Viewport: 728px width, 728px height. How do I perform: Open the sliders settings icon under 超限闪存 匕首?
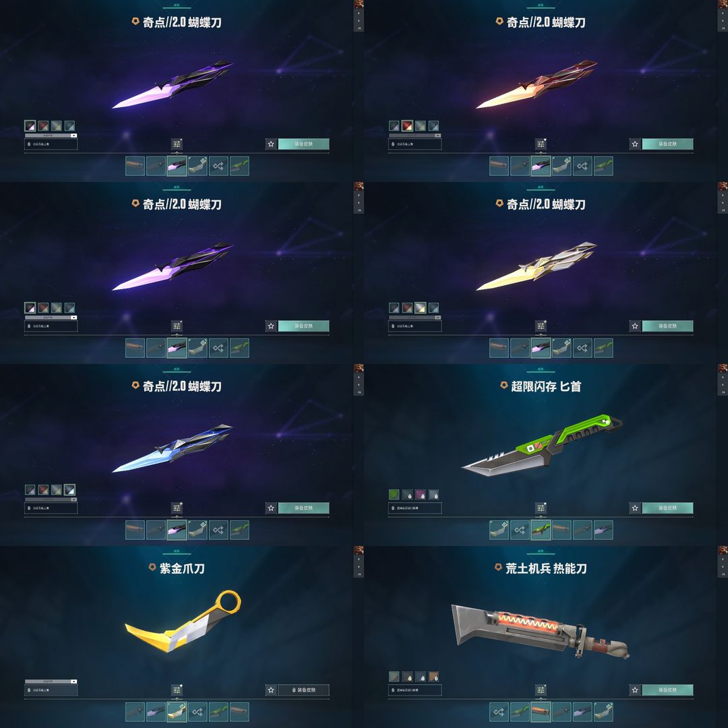pyautogui.click(x=541, y=508)
